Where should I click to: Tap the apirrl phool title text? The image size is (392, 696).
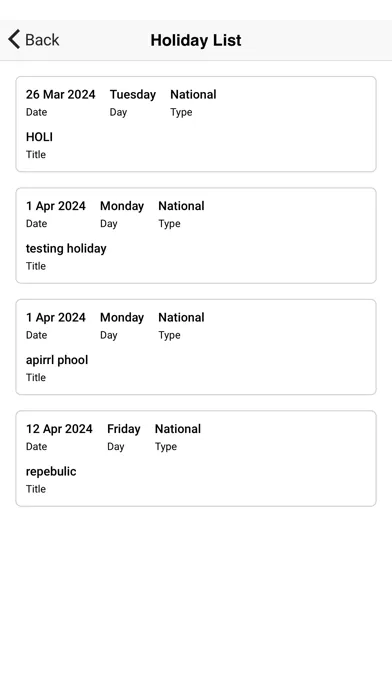57,360
